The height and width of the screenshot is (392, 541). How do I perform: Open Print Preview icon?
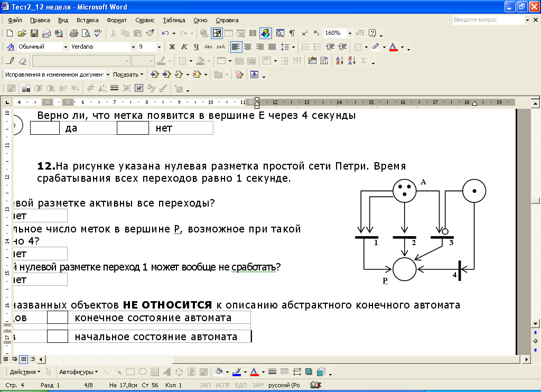[86, 33]
